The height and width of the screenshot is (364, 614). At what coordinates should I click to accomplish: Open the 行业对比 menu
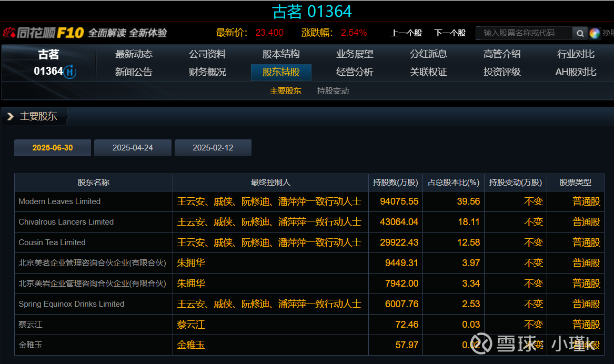click(576, 54)
